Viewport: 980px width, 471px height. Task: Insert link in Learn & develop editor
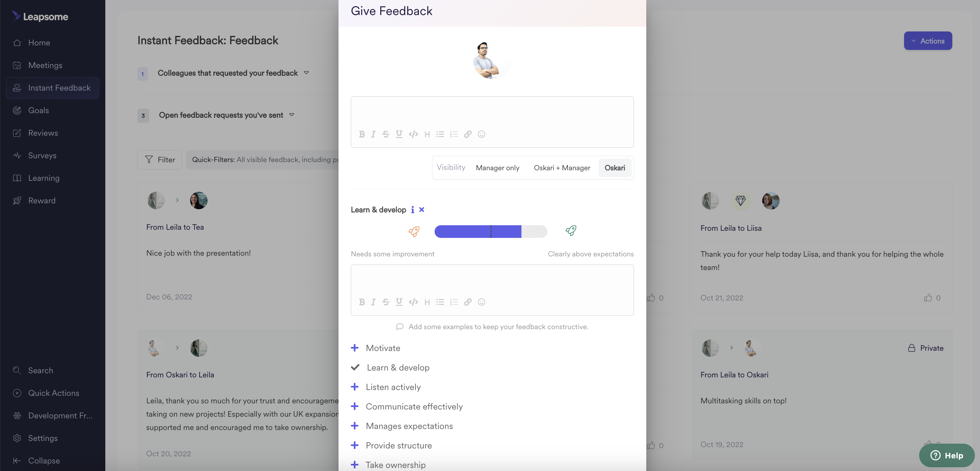click(x=468, y=302)
